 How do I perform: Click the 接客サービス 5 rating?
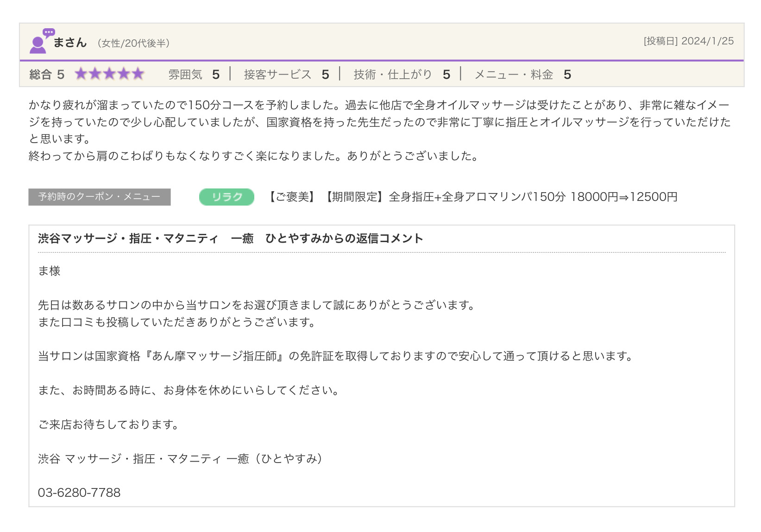[287, 75]
